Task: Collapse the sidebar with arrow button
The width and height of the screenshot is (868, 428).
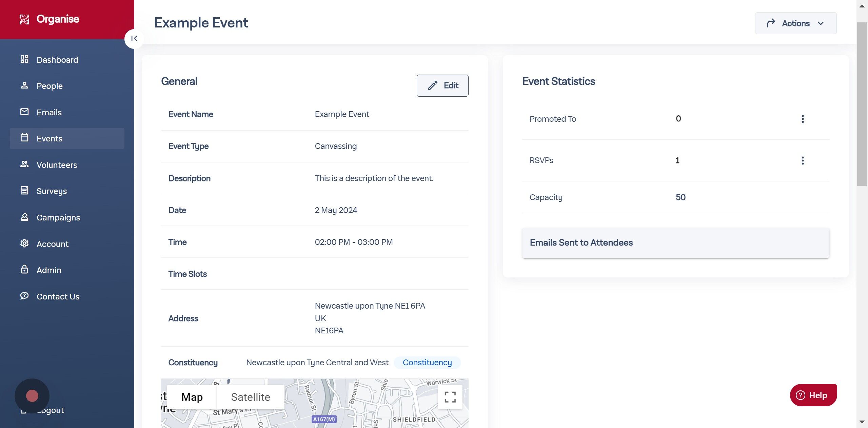Action: [x=134, y=39]
